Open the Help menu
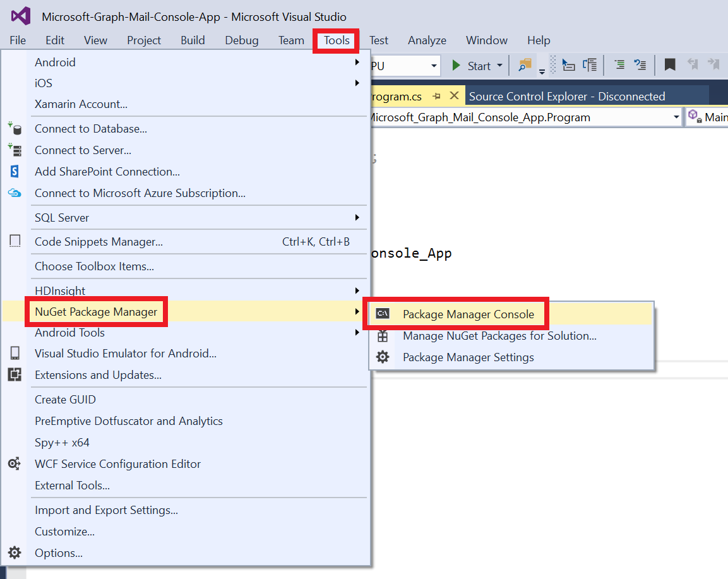Viewport: 728px width, 579px height. click(539, 40)
